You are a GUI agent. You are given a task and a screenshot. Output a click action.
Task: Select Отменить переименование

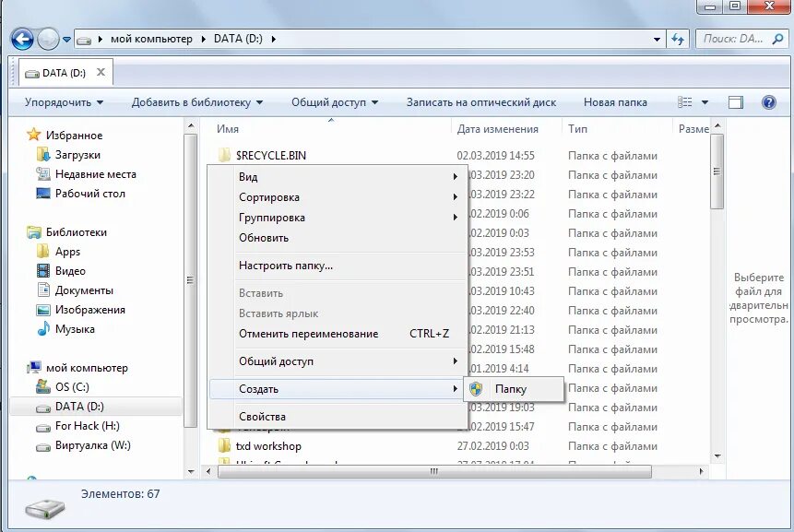[338, 334]
